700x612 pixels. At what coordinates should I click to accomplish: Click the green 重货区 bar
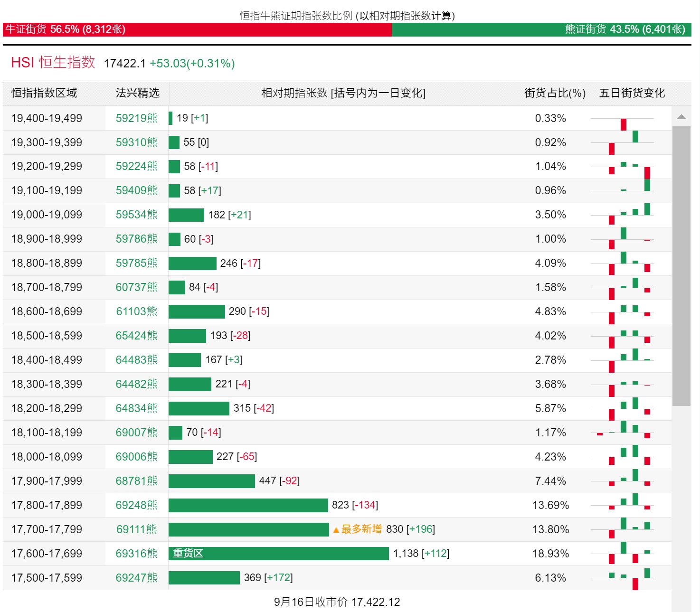tap(278, 554)
